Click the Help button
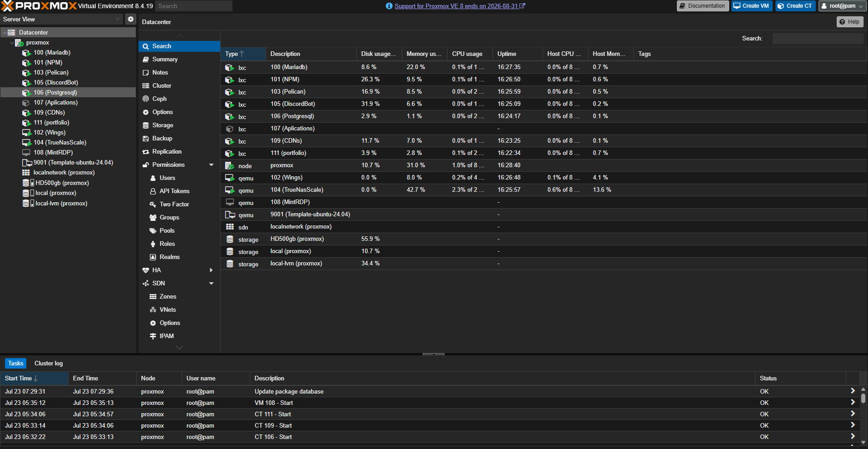Viewport: 868px width, 449px height. coord(850,22)
